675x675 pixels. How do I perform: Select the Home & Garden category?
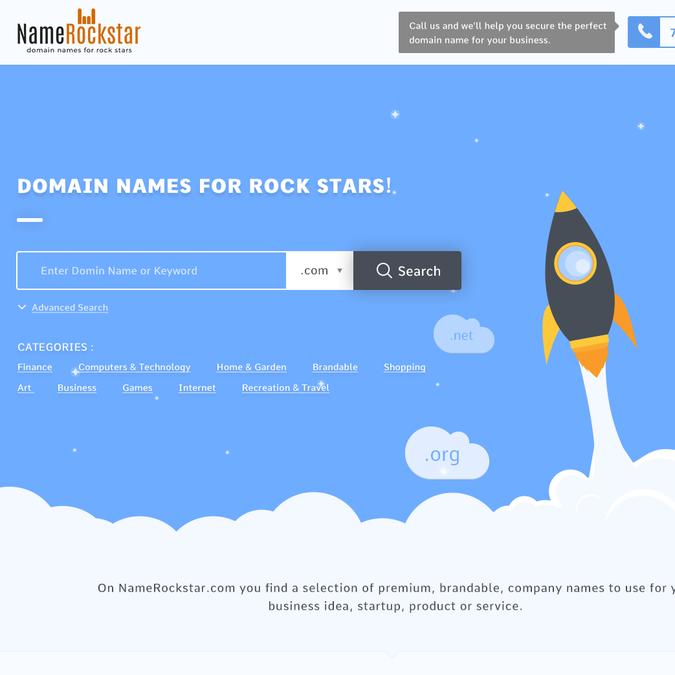(x=251, y=367)
